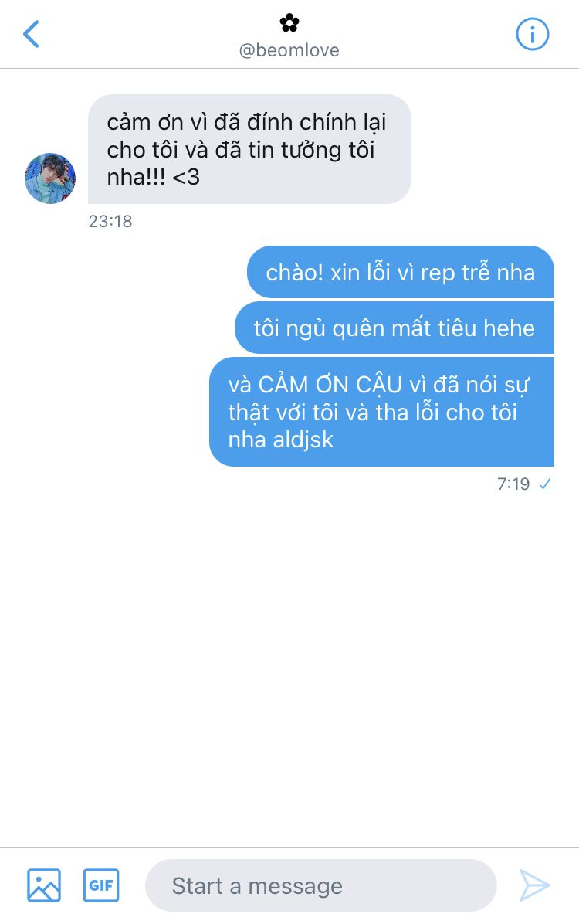The height and width of the screenshot is (924, 579).
Task: Tap the send message arrow icon
Action: [534, 885]
